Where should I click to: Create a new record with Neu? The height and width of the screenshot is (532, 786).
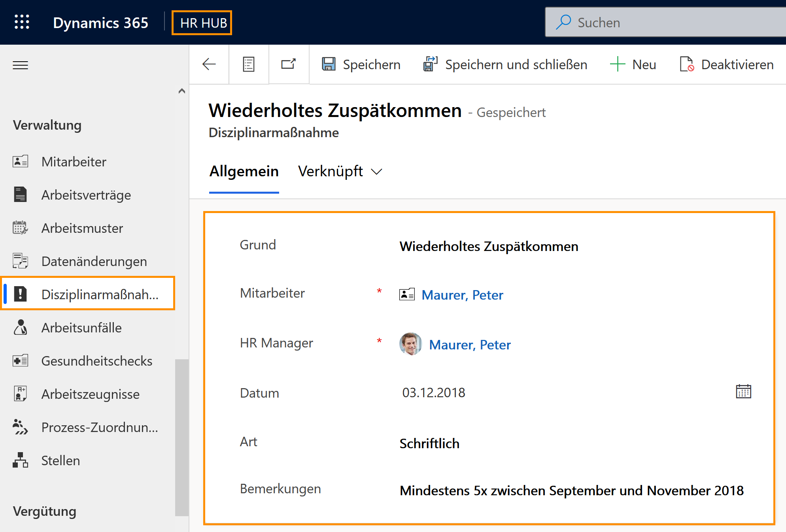(x=633, y=64)
